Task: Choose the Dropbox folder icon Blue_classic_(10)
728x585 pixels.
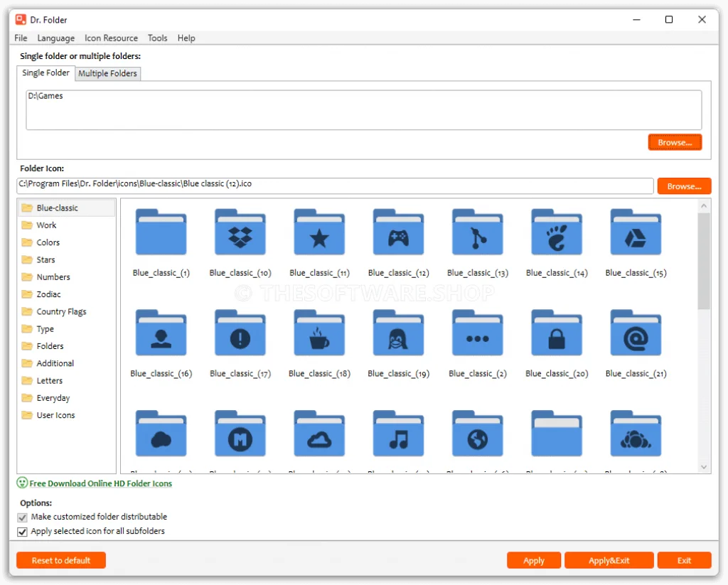Action: [240, 232]
